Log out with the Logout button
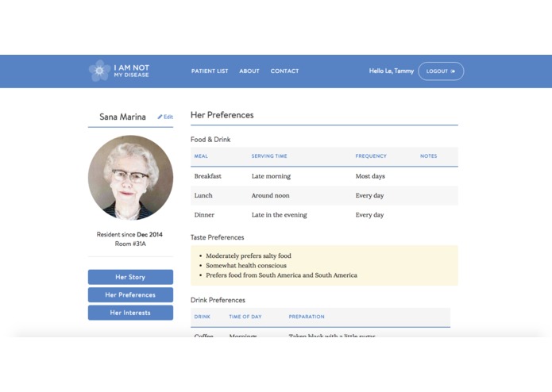Screen dimensions: 552x392 (441, 71)
